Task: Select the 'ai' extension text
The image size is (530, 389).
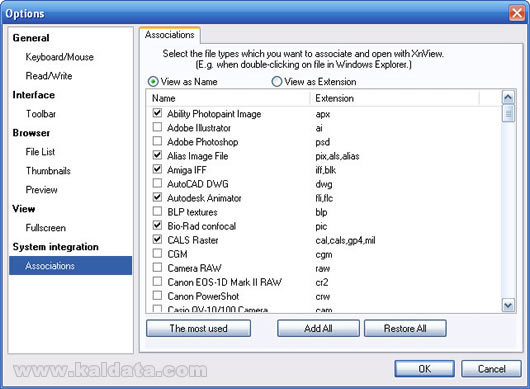Action: [319, 128]
